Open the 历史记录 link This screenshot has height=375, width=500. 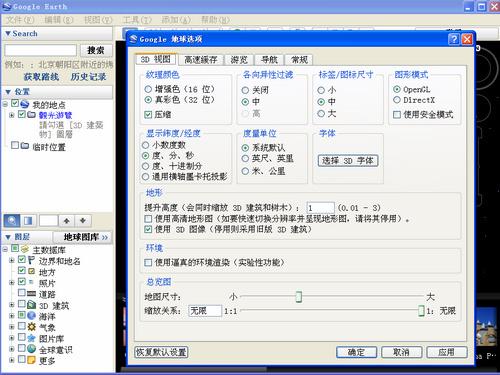(x=88, y=77)
